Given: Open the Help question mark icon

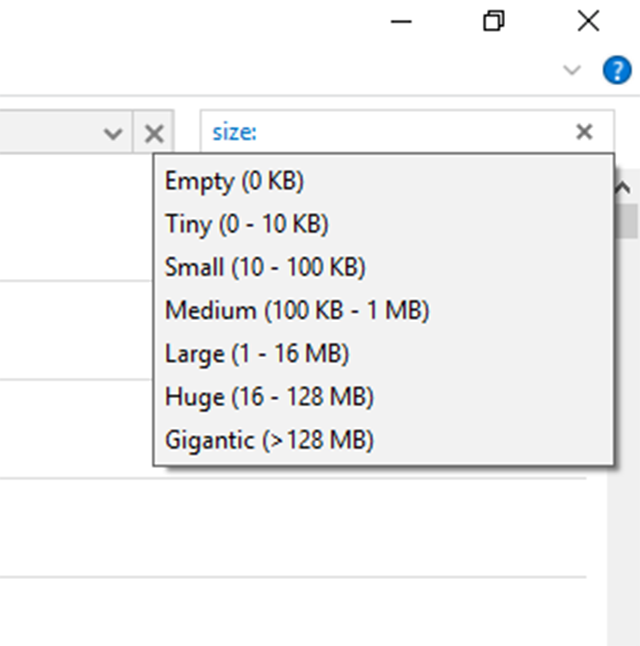Looking at the screenshot, I should click(616, 70).
